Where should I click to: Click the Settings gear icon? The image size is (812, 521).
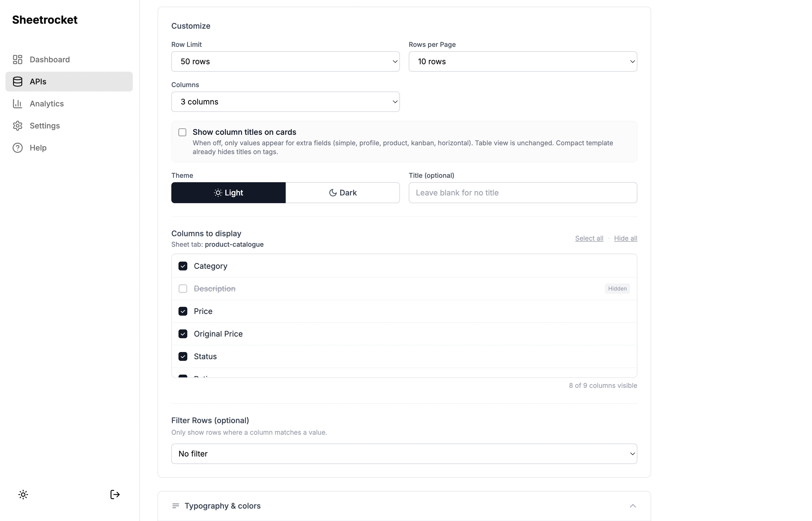[x=18, y=126]
